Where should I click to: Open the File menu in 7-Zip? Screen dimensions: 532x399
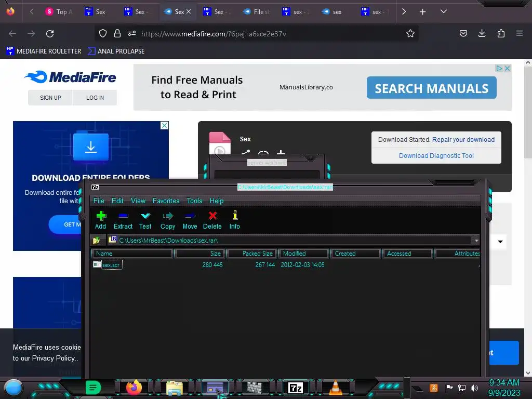coord(99,201)
